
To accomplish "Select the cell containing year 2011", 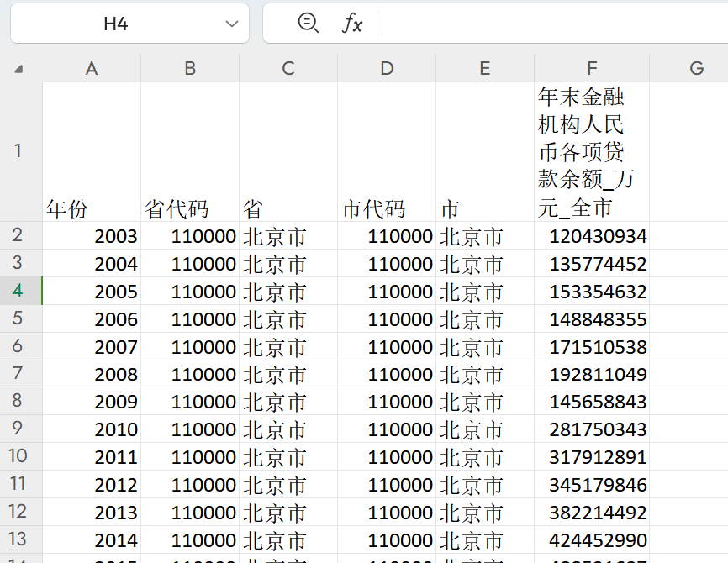I will tap(92, 457).
